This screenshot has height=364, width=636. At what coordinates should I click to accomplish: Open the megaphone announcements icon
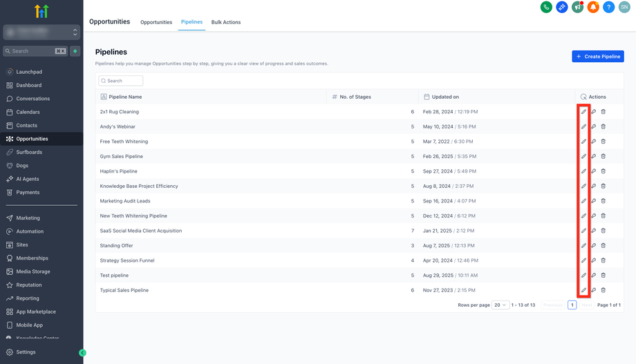[577, 7]
